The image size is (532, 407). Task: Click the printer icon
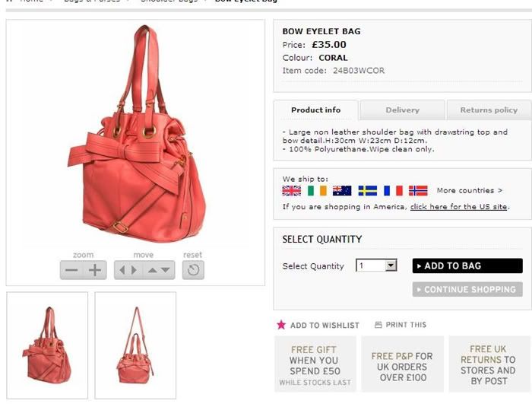[378, 325]
